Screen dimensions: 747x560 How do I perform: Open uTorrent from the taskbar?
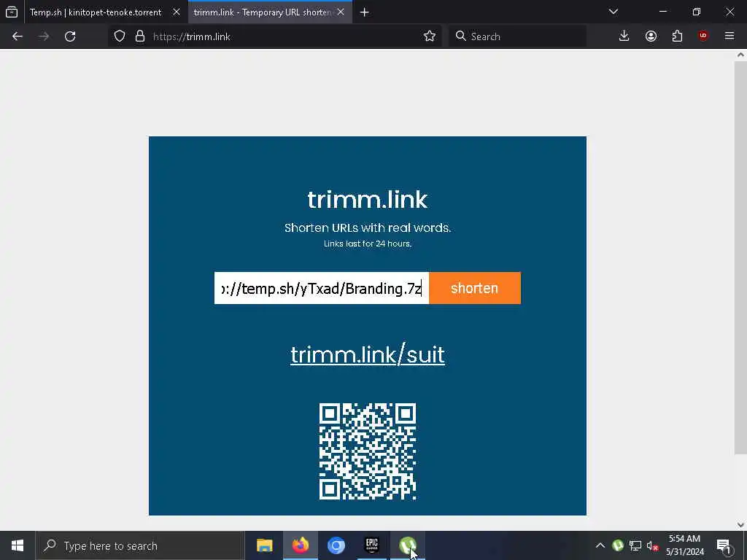tap(407, 545)
